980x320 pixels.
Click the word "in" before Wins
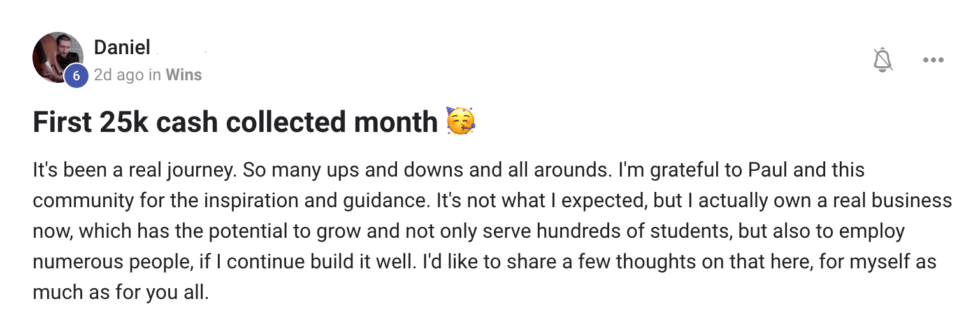[x=155, y=75]
